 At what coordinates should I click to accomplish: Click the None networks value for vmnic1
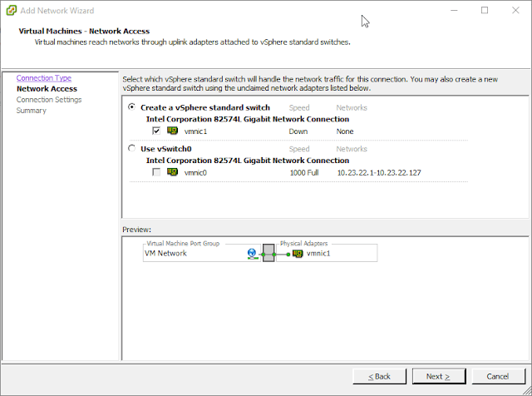click(x=345, y=131)
